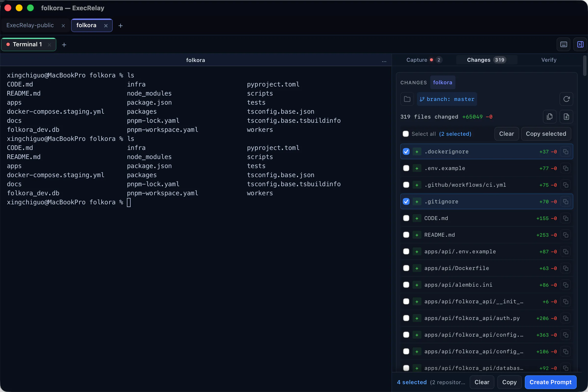Click the copy icon for apps/api/Dockerfile
Image resolution: width=588 pixels, height=392 pixels.
pyautogui.click(x=565, y=268)
